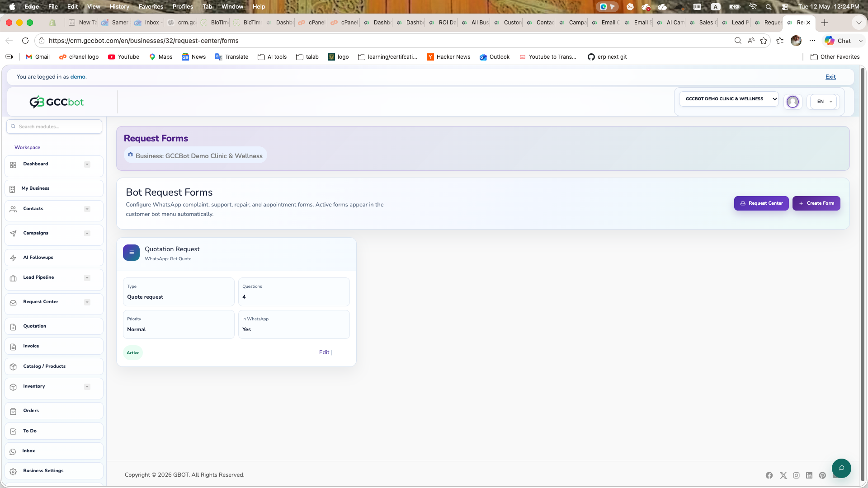868x488 pixels.
Task: Switch to the ROI Da browser tab
Action: [x=443, y=23]
